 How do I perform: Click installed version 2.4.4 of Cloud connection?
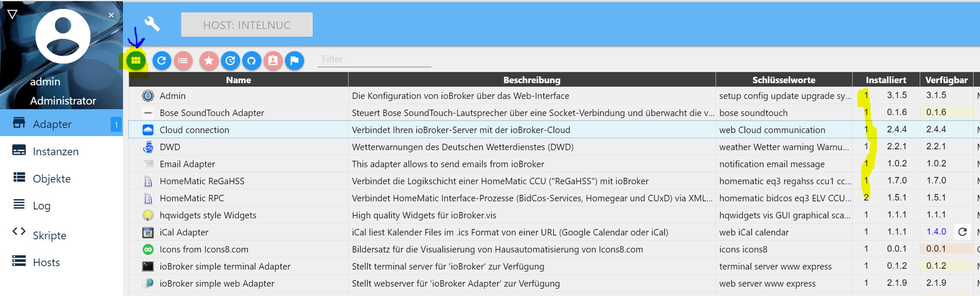pyautogui.click(x=897, y=129)
